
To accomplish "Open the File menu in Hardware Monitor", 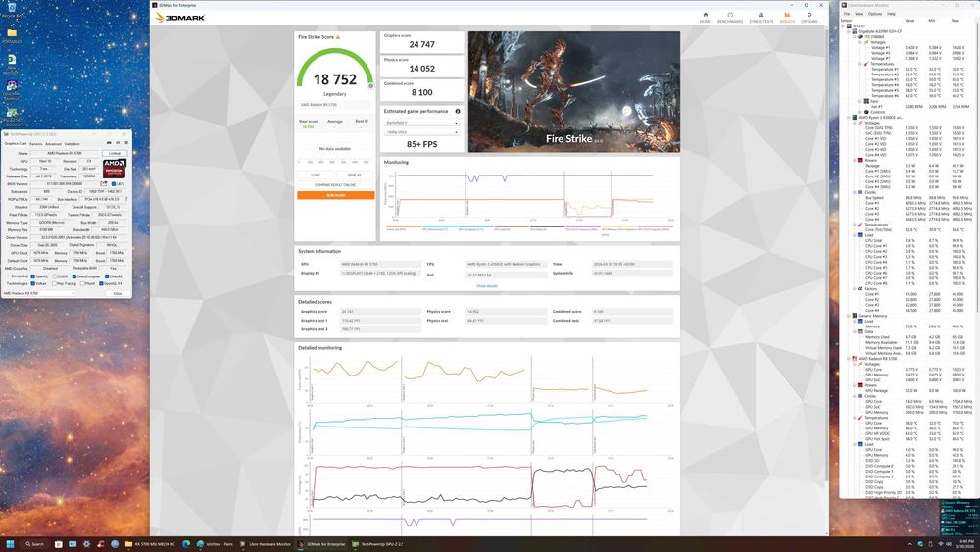I will [847, 13].
